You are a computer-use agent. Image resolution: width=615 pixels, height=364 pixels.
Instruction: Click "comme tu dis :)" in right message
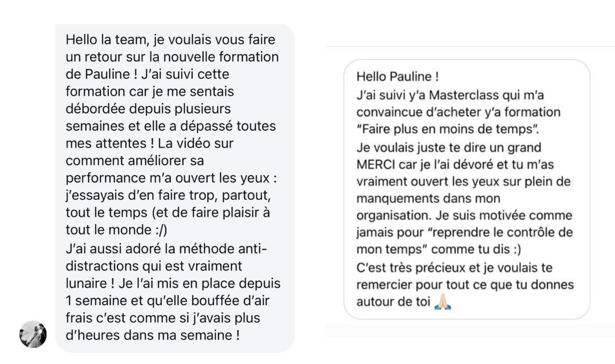tap(476, 249)
